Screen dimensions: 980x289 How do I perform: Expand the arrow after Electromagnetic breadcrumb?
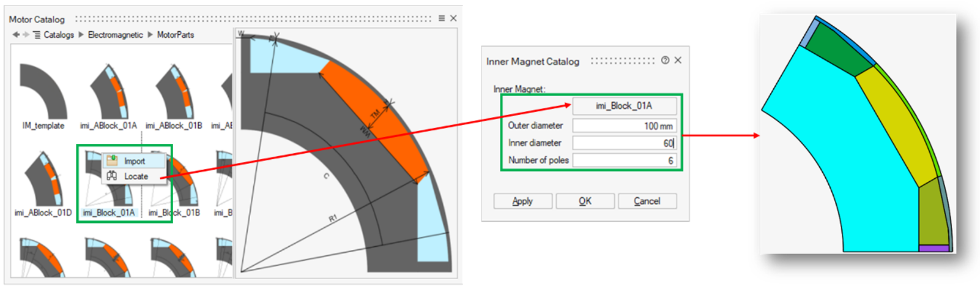tap(150, 35)
